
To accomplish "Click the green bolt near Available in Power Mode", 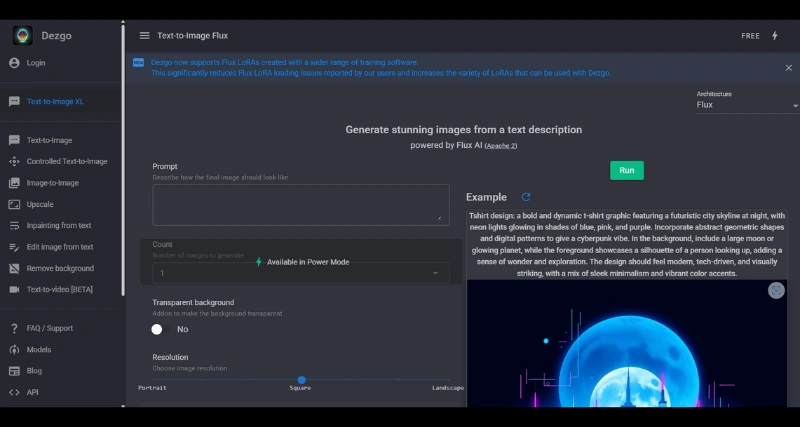I will [x=259, y=262].
